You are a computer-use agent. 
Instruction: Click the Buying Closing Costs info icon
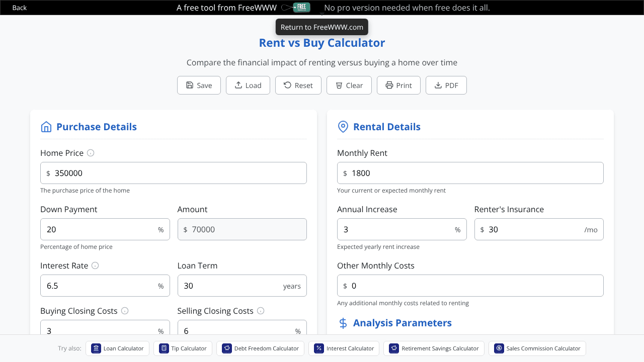pos(125,311)
